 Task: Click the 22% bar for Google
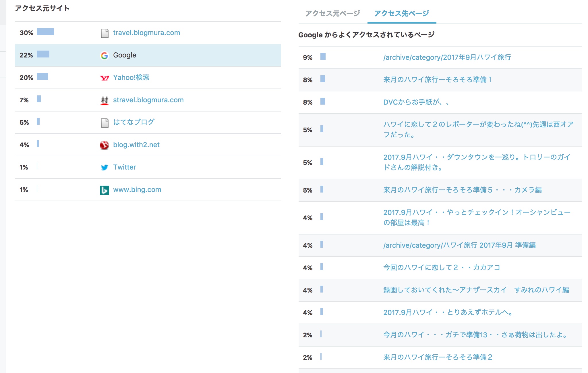tap(43, 54)
